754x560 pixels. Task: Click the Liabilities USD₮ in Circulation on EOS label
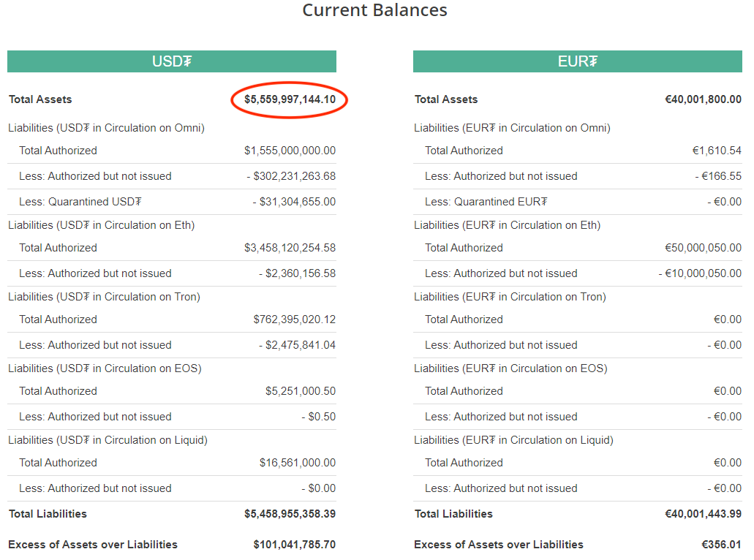[105, 368]
